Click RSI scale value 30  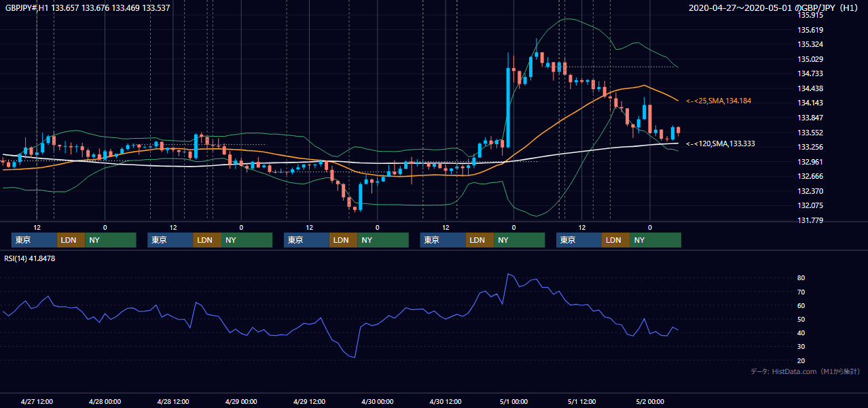[801, 346]
